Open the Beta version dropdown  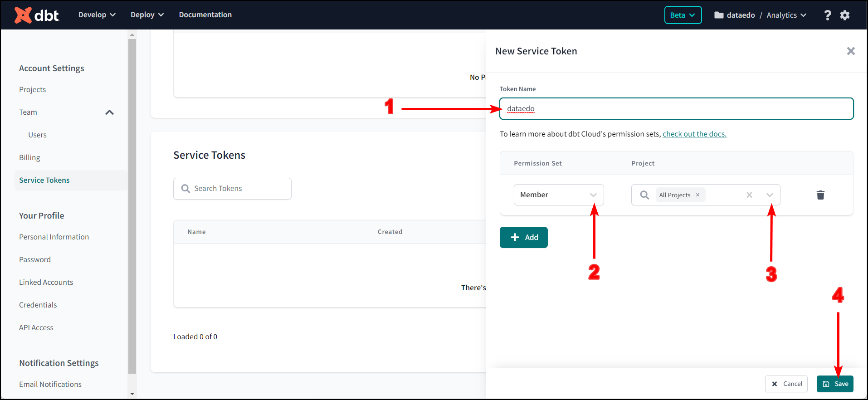click(x=683, y=15)
